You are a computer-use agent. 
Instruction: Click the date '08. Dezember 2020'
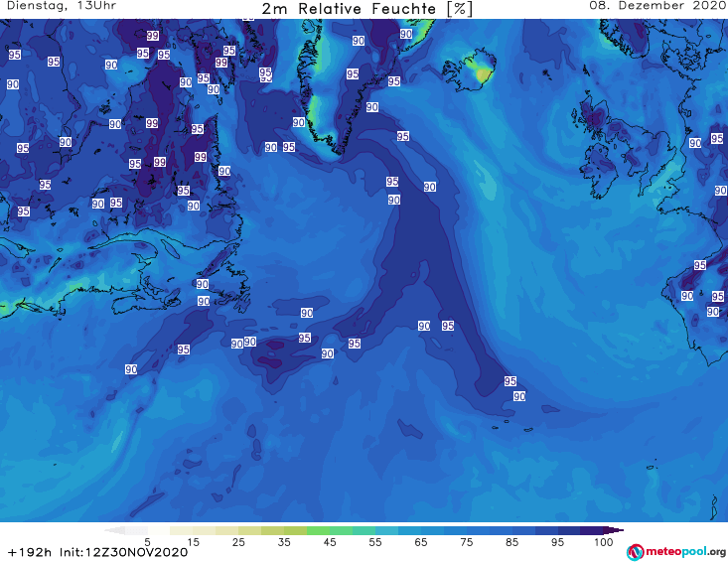pos(657,6)
